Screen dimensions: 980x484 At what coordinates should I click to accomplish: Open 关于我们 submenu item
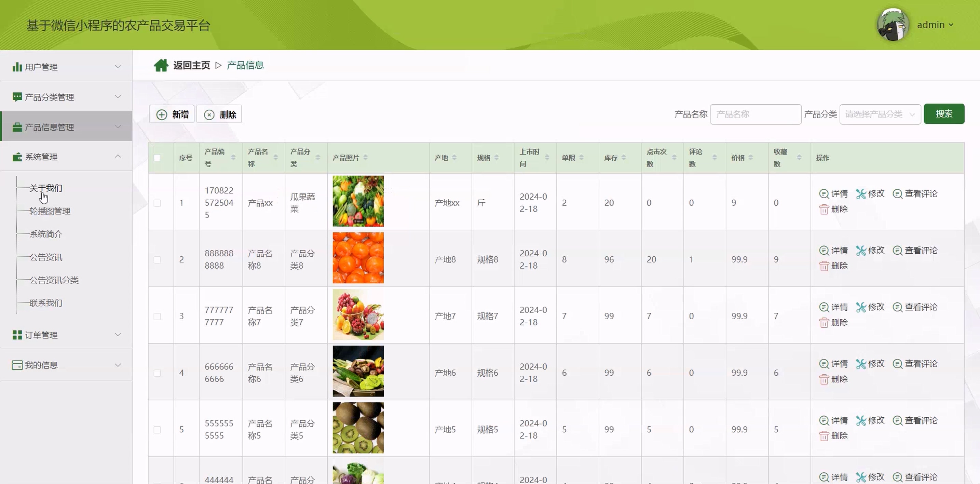[46, 188]
